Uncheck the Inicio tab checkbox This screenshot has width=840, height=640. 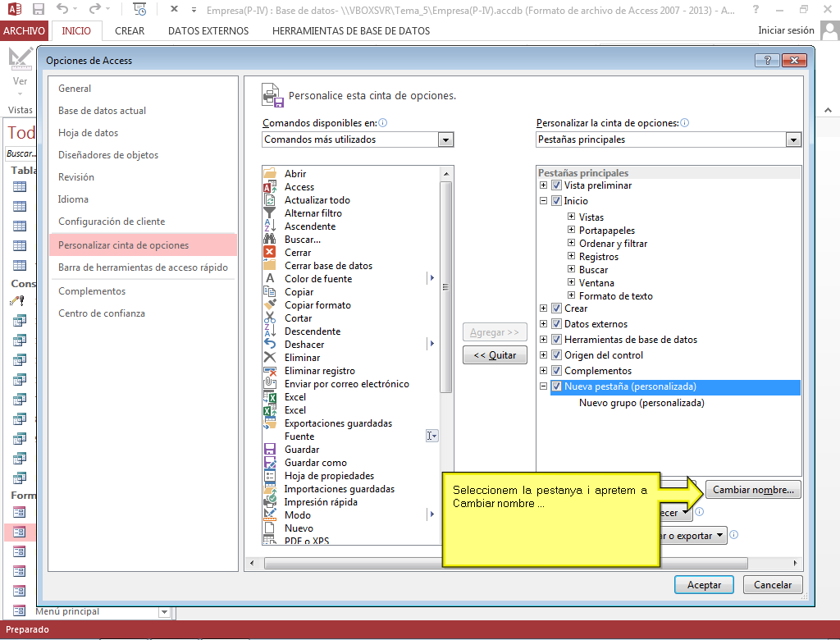[x=557, y=201]
